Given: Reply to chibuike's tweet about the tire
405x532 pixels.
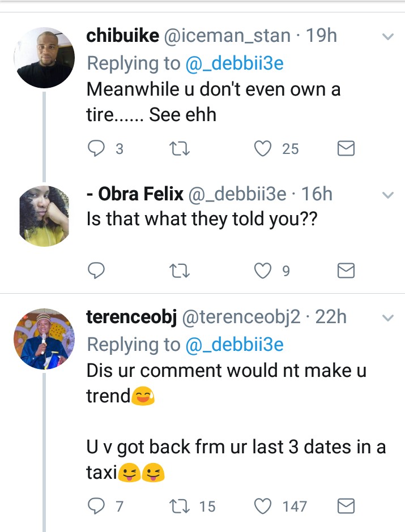Looking at the screenshot, I should [x=96, y=149].
